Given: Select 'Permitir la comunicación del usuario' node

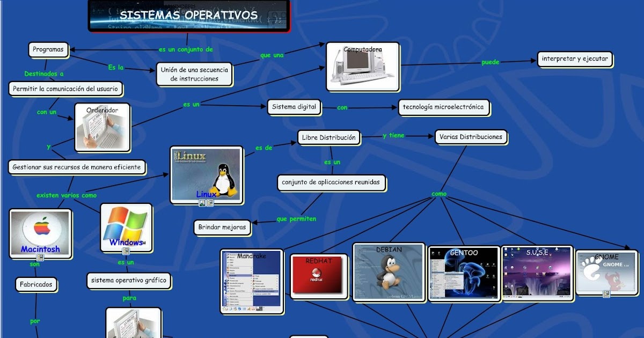Looking at the screenshot, I should point(66,88).
